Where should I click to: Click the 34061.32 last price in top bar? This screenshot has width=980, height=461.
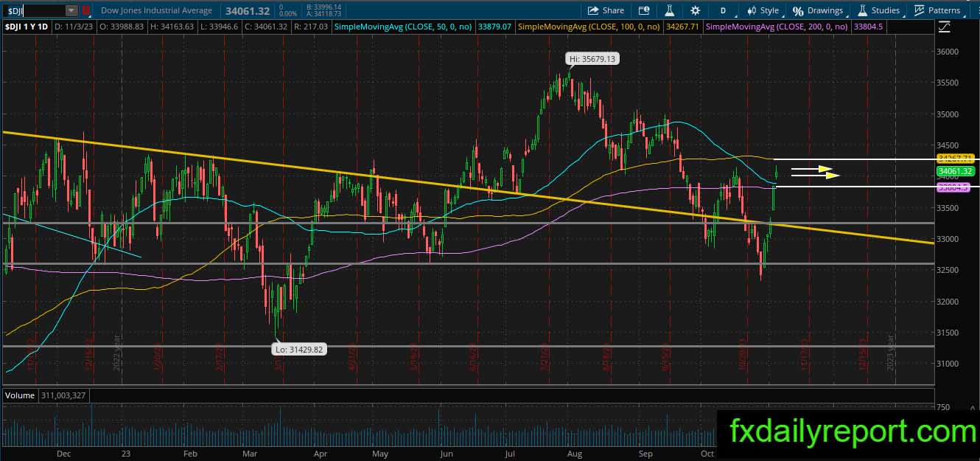pos(248,10)
